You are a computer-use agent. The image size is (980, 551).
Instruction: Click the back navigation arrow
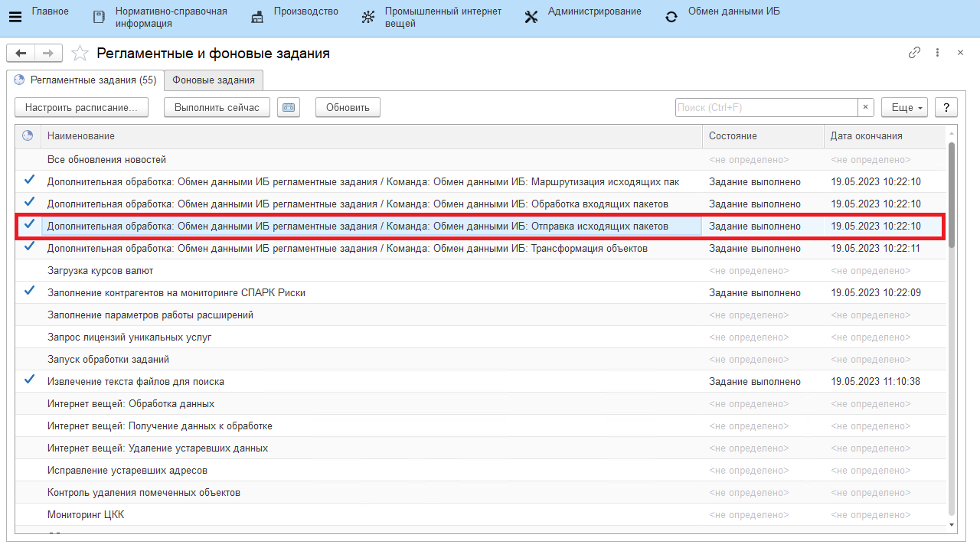[21, 53]
